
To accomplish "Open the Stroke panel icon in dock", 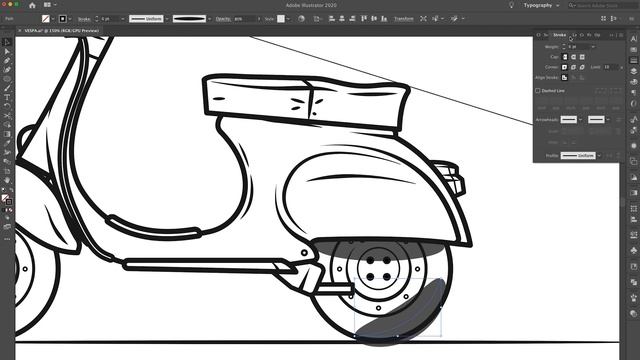I will (633, 60).
